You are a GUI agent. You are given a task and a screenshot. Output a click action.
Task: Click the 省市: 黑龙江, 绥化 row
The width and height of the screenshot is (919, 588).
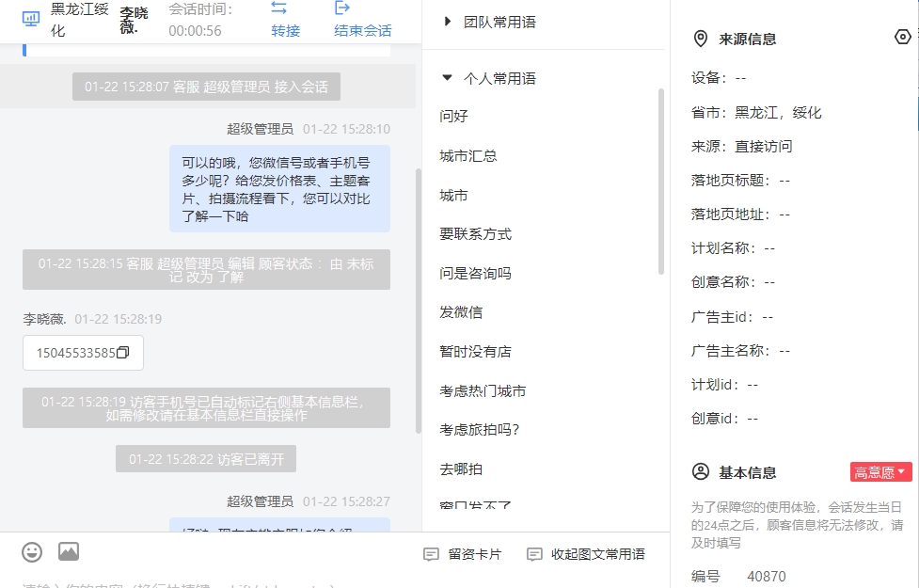pyautogui.click(x=756, y=113)
